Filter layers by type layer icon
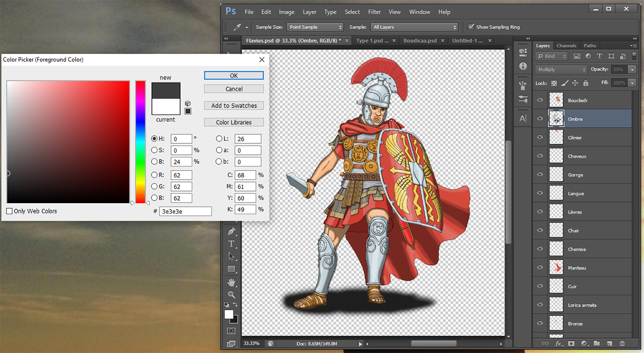 600,56
